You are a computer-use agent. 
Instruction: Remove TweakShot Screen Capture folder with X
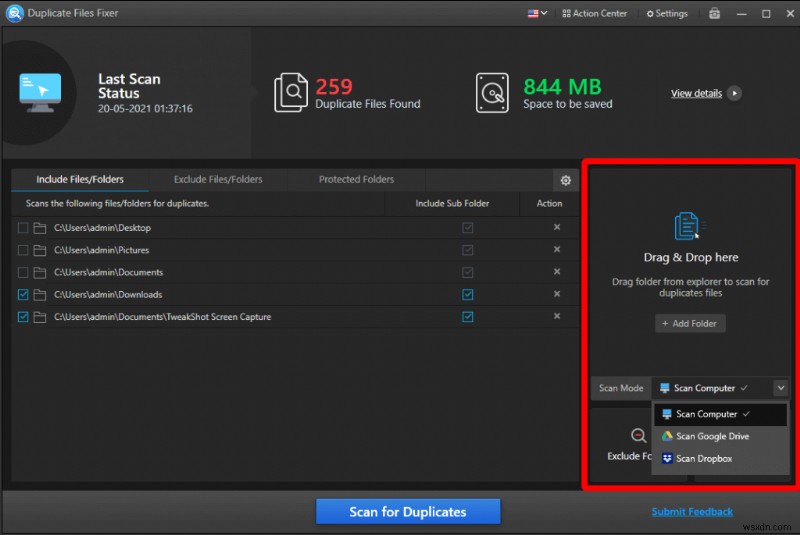[557, 316]
